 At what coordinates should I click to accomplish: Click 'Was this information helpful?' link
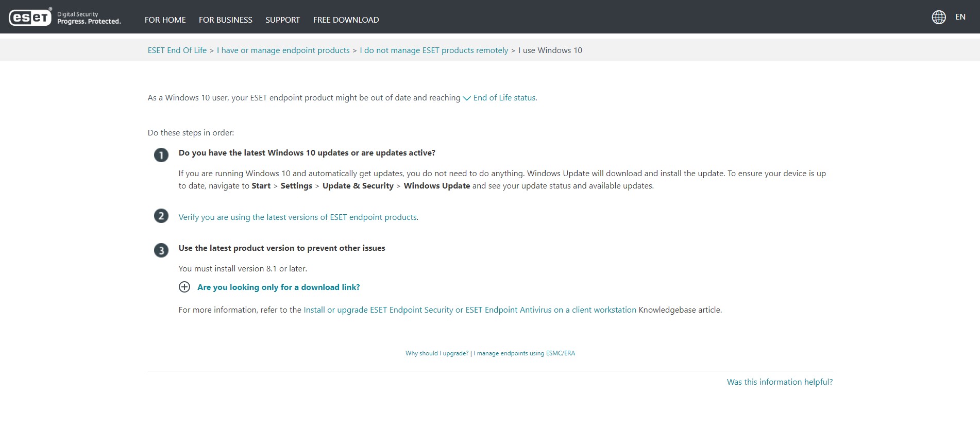pyautogui.click(x=780, y=382)
